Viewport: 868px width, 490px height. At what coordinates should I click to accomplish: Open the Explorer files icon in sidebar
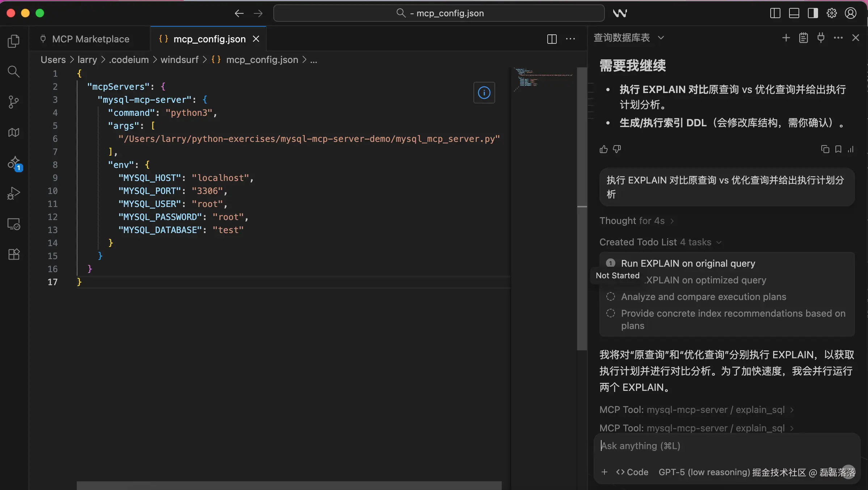(14, 41)
